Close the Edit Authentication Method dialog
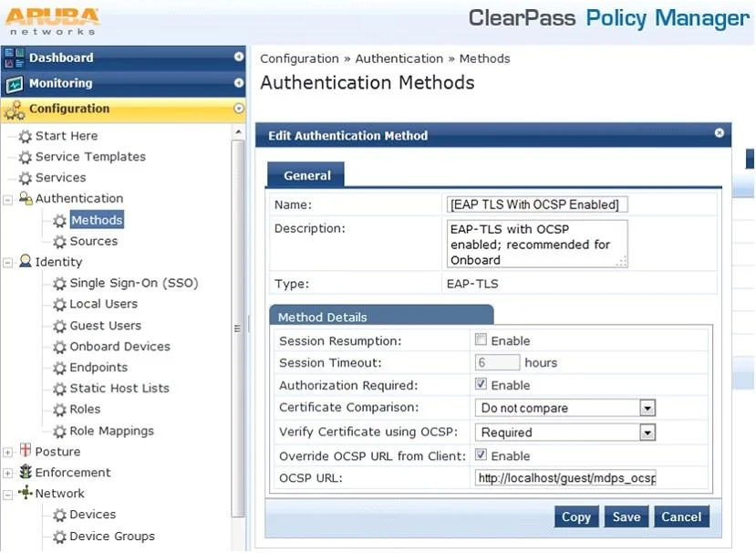Viewport: 756px width, 553px height. click(719, 132)
